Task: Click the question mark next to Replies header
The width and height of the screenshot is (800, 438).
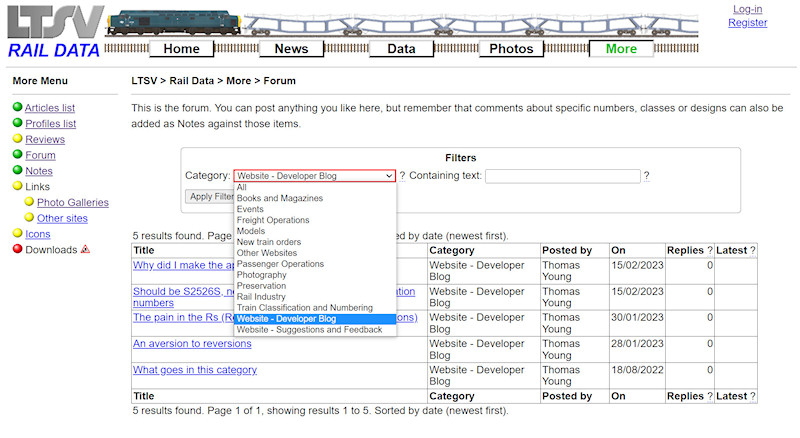Action: [x=710, y=251]
